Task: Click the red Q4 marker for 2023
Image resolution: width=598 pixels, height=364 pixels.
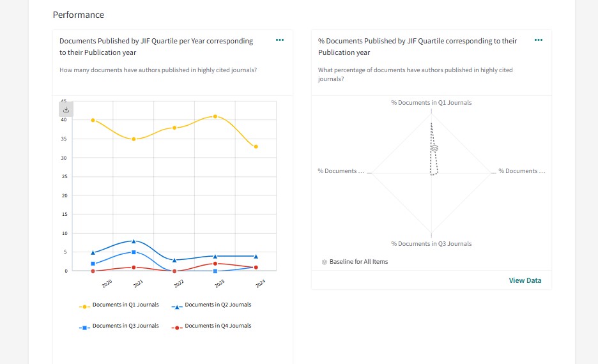Action: [215, 264]
